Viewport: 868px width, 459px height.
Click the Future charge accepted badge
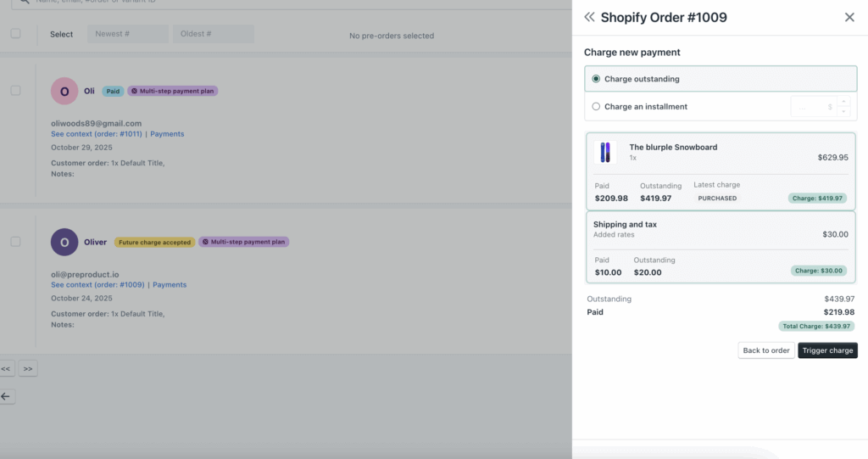154,243
